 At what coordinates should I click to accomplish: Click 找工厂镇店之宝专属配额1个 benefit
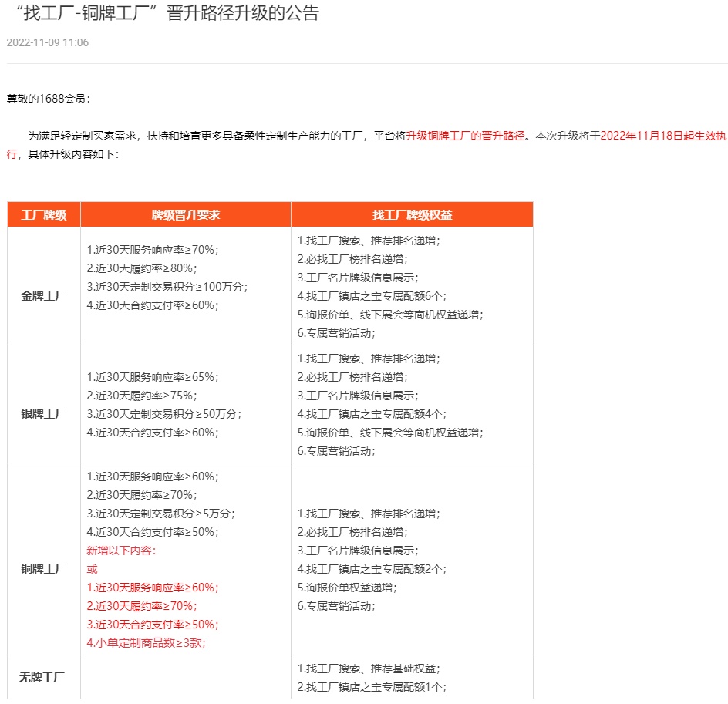pos(372,687)
